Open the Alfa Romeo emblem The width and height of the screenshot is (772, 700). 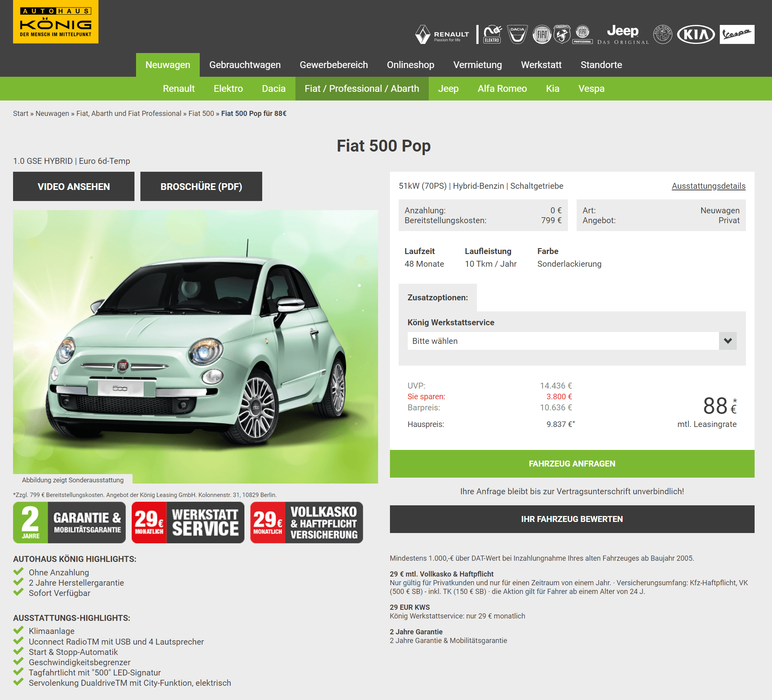pyautogui.click(x=663, y=34)
